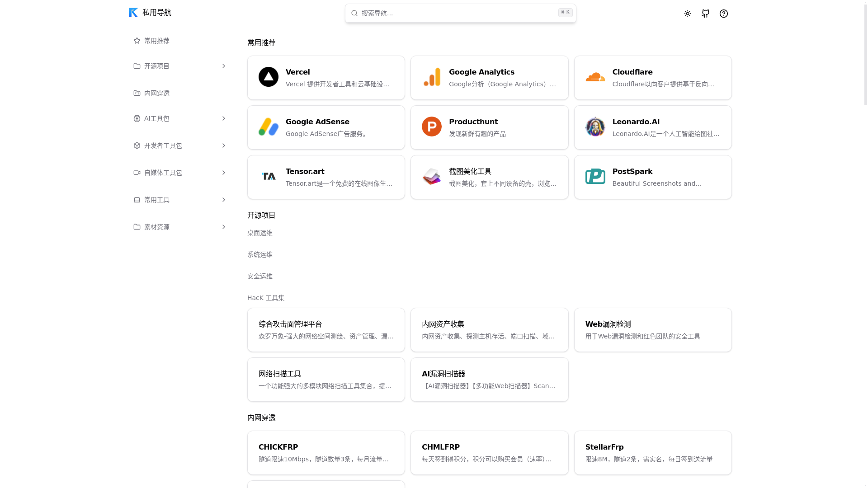Select 开发者工具包 label in the sidebar
This screenshot has height=488, width=868.
coord(163,145)
